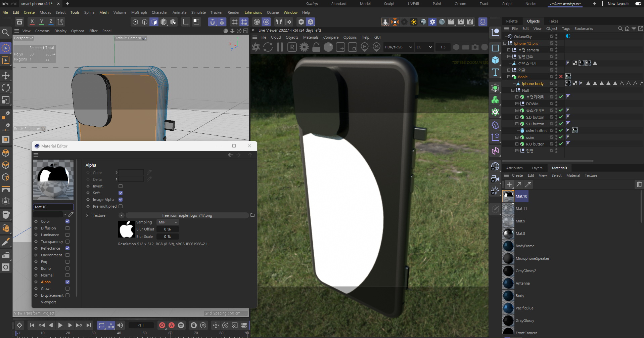Switch to the Sculpt layout tab
Screen dimensions: 644x338
389,4
